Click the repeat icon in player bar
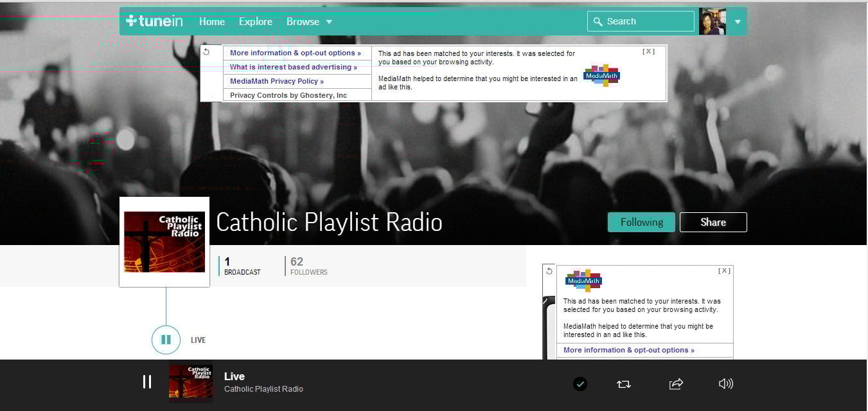The height and width of the screenshot is (411, 868). pos(623,384)
